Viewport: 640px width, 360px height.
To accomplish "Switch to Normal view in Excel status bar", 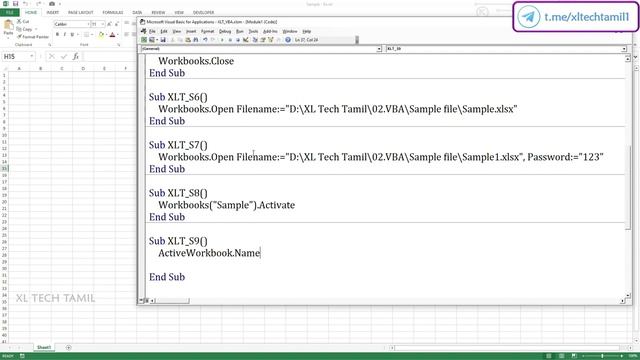I will pos(549,356).
